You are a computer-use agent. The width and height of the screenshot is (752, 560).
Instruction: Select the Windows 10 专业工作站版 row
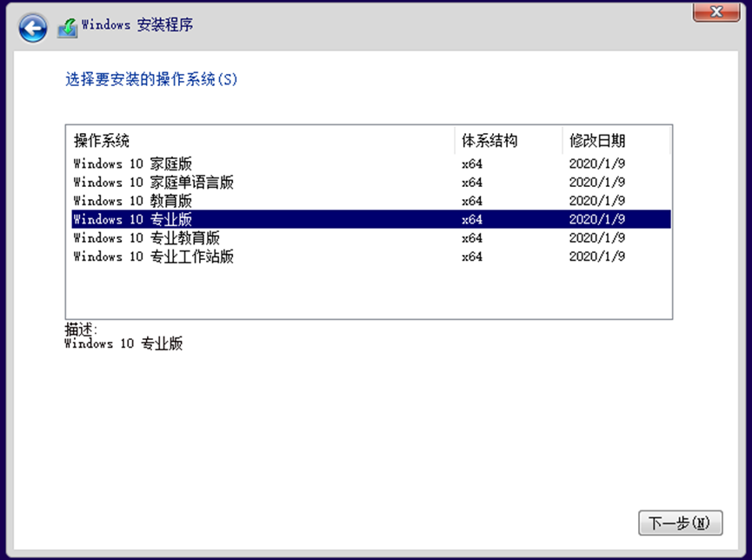[x=371, y=257]
